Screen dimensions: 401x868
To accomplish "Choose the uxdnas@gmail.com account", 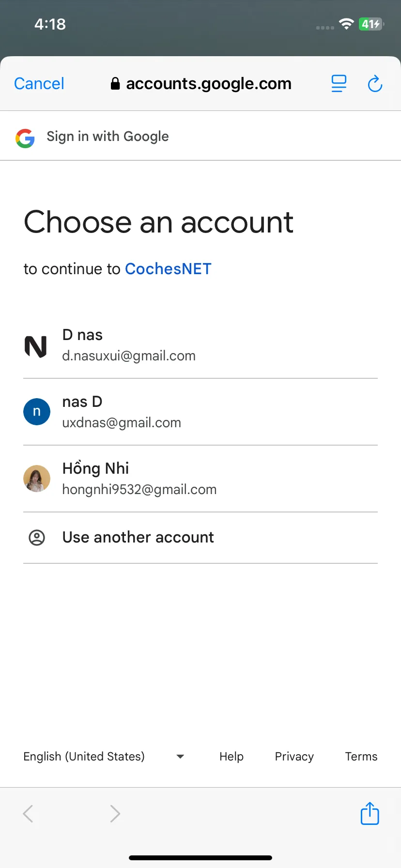I will 200,412.
